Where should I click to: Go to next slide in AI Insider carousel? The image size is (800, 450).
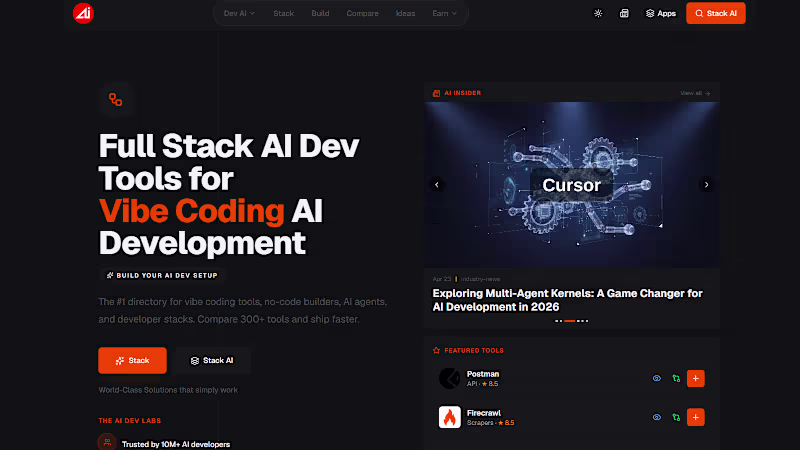(706, 185)
